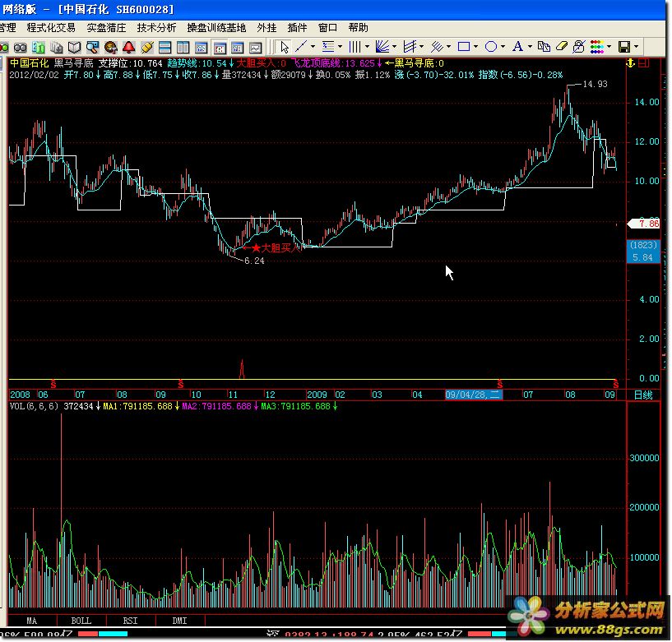Expand the channel lines tool dropdown arrow

click(422, 47)
